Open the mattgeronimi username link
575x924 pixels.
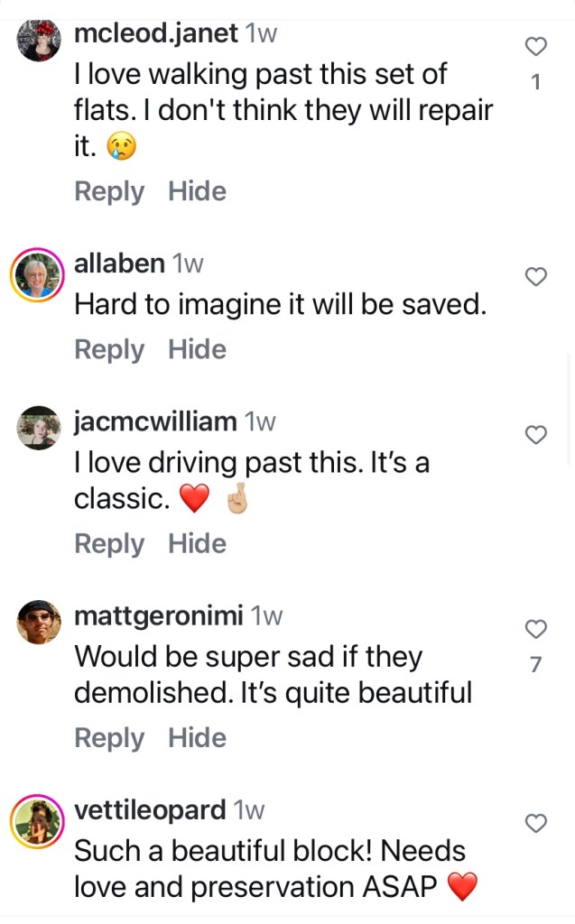coord(158,616)
